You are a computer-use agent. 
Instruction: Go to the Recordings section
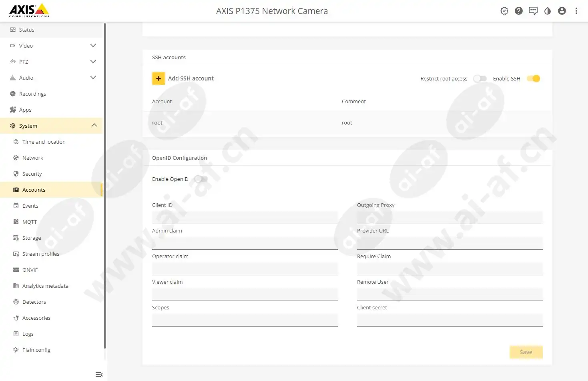pos(51,94)
